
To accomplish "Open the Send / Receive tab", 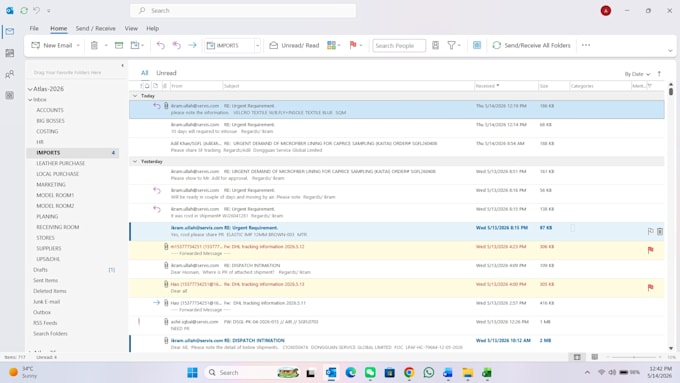I will [95, 28].
